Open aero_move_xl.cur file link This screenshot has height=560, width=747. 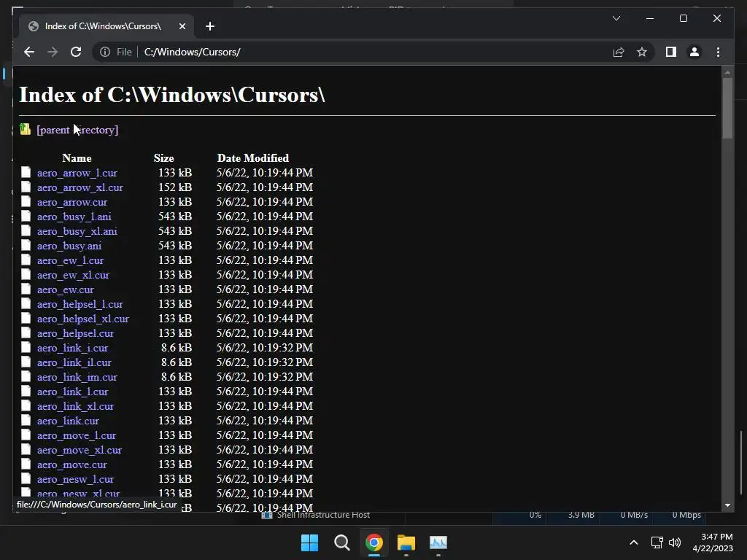[x=80, y=450]
